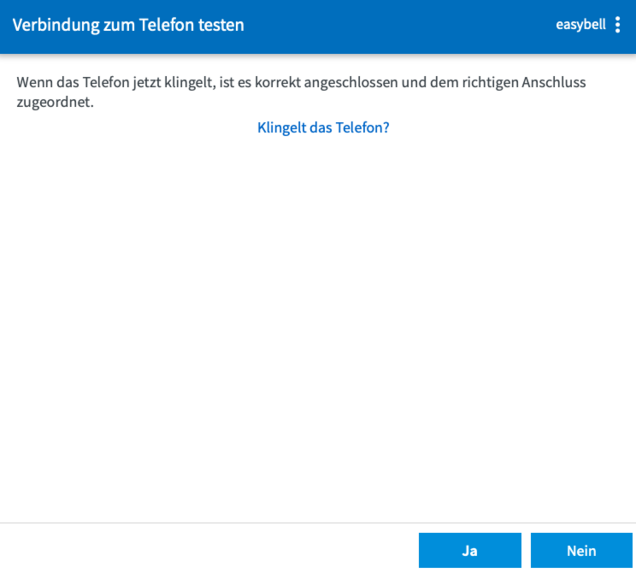Viewport: 636px width, 573px height.
Task: Click the blue header bar
Action: [x=400, y=25]
